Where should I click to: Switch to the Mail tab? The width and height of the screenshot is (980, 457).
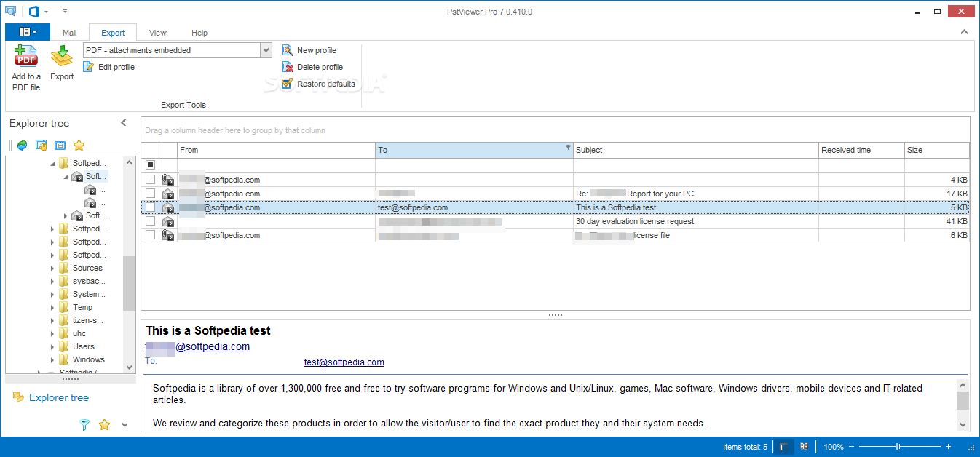69,33
